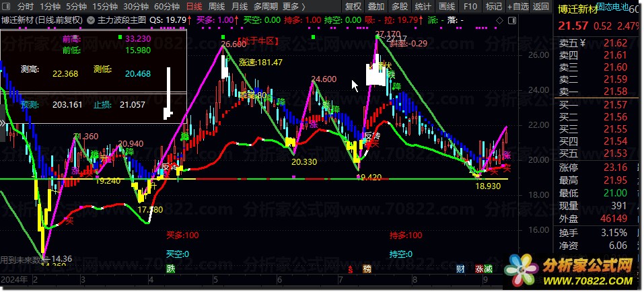
Task: Click the red S event marker
Action: click(x=351, y=269)
